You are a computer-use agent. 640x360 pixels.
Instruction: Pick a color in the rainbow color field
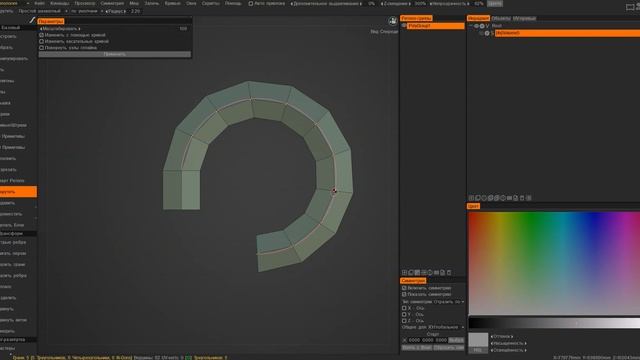click(x=554, y=263)
